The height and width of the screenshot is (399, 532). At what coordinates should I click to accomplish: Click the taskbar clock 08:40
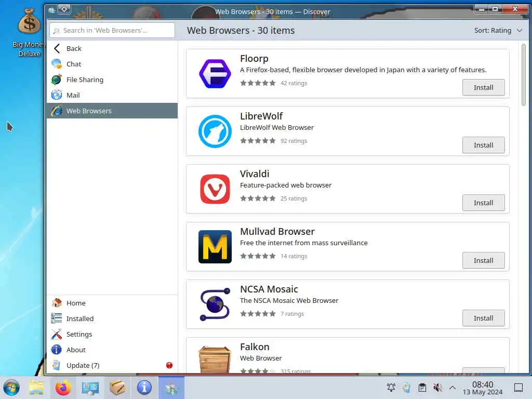click(483, 384)
